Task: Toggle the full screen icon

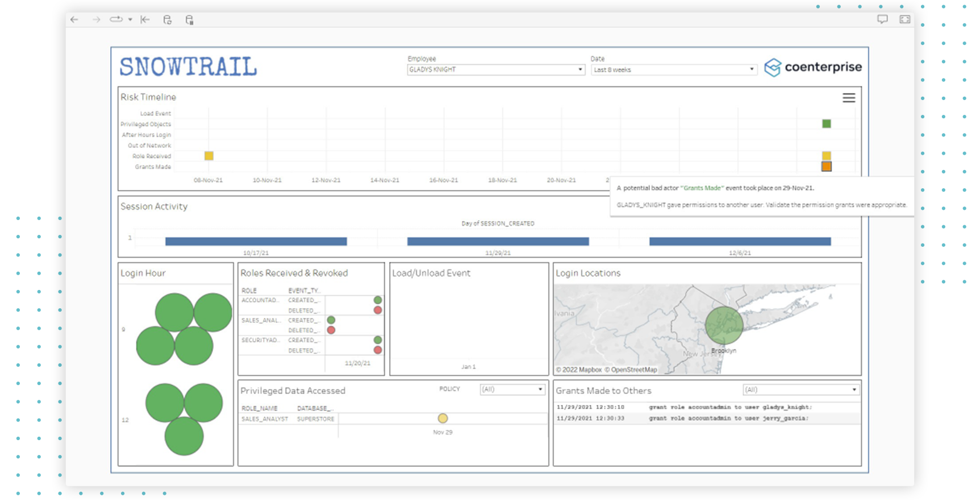Action: 905,19
